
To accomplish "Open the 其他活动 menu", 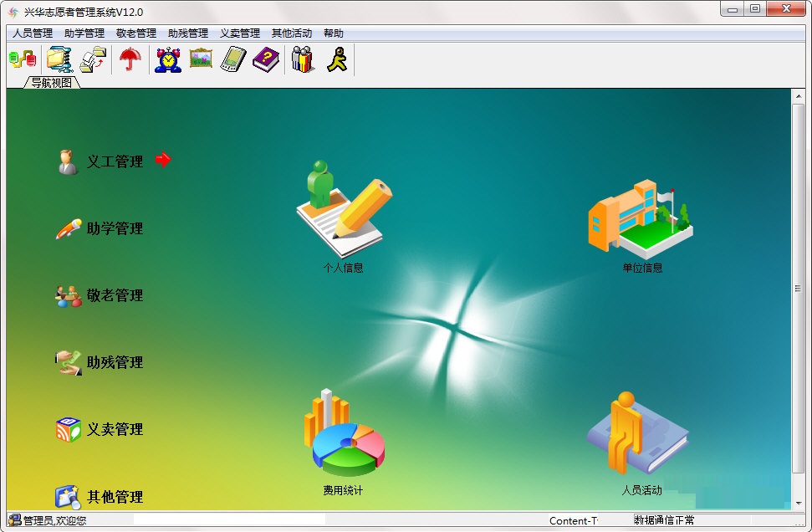I will (x=292, y=33).
